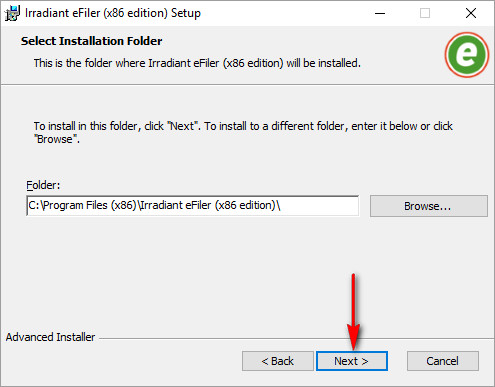Image resolution: width=495 pixels, height=387 pixels.
Task: Click the green eFiler 'e' logo
Action: point(467,55)
